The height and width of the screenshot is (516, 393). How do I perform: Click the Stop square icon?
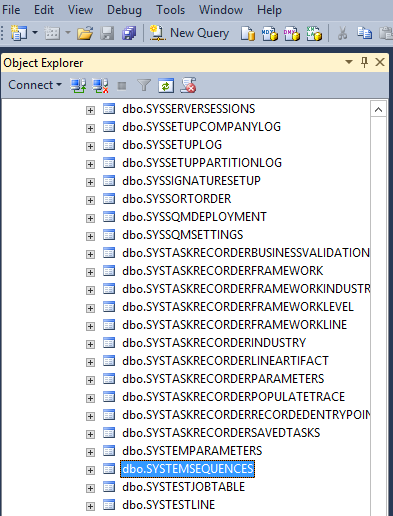[x=122, y=86]
